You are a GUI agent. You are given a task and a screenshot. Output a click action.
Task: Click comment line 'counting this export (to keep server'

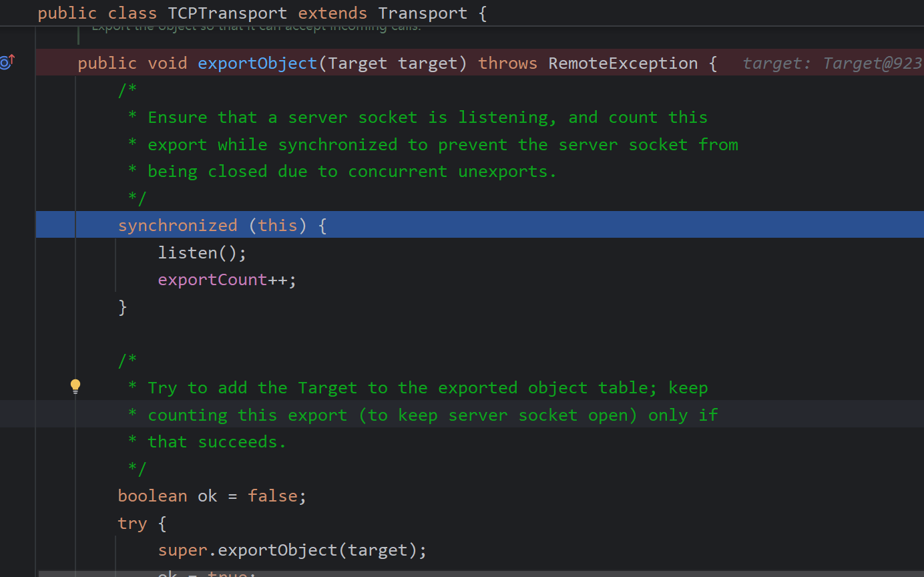coord(423,415)
